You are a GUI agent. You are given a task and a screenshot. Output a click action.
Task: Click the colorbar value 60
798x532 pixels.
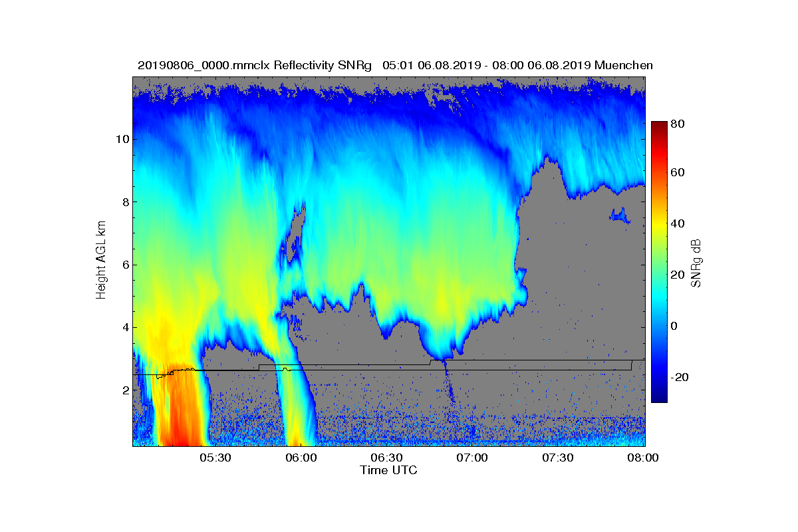click(x=678, y=173)
